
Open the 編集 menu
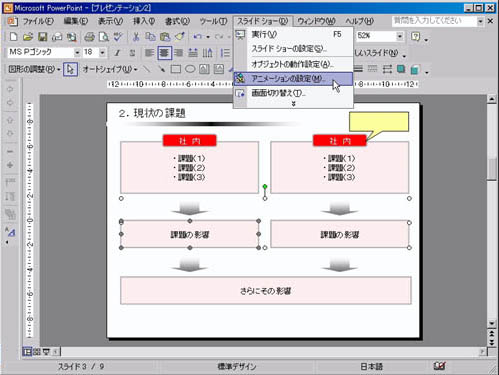pos(76,21)
